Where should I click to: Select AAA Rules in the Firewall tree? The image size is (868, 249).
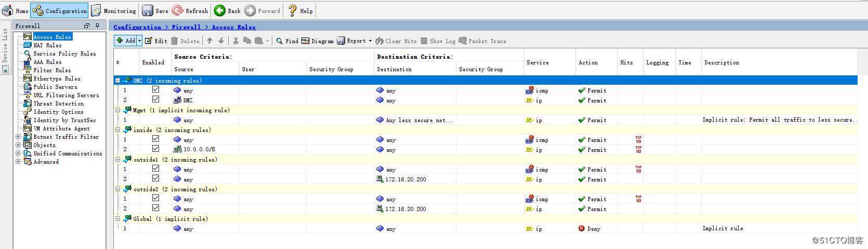[x=47, y=62]
